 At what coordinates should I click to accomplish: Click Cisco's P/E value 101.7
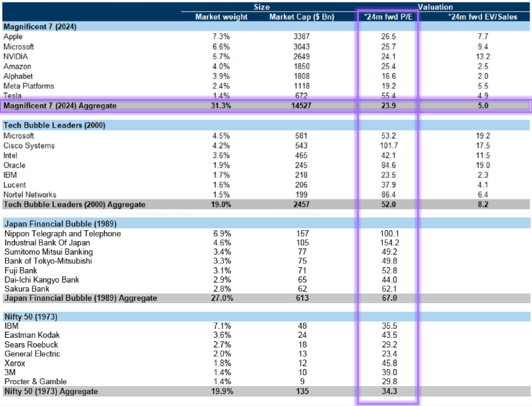click(388, 146)
